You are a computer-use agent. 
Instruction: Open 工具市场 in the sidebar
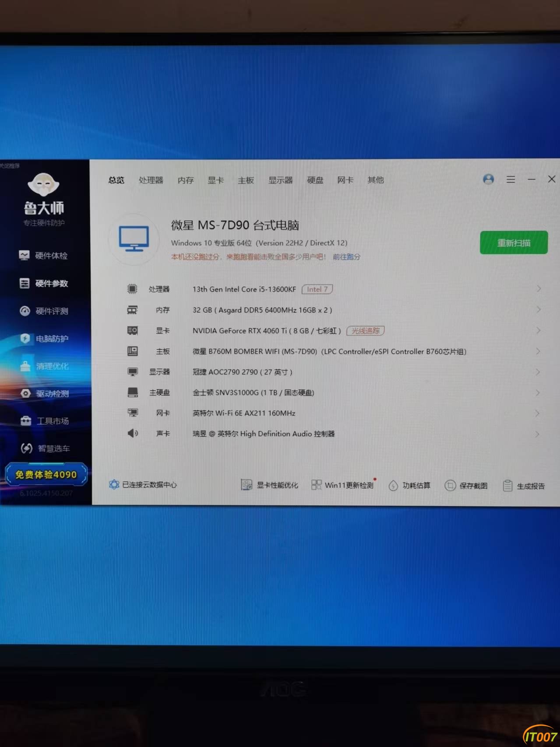click(x=45, y=421)
